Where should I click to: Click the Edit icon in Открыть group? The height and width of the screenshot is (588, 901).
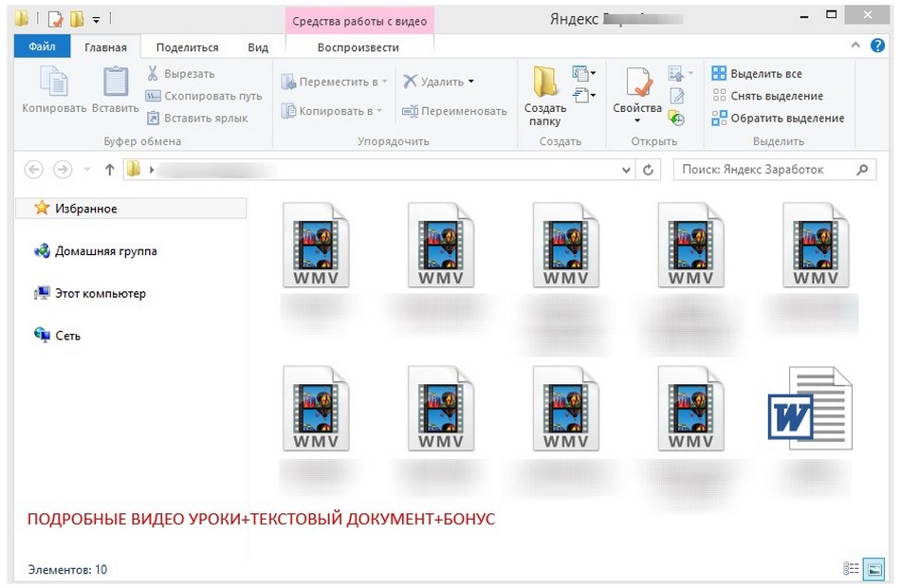(677, 96)
